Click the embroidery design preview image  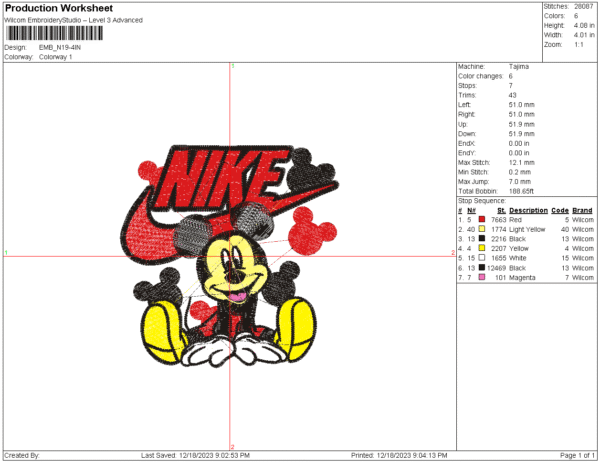[x=230, y=256]
